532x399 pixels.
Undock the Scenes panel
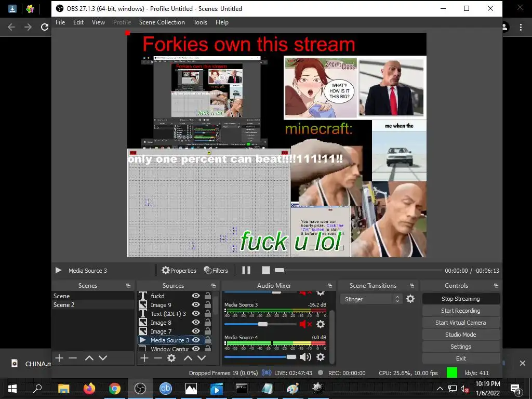(x=128, y=286)
